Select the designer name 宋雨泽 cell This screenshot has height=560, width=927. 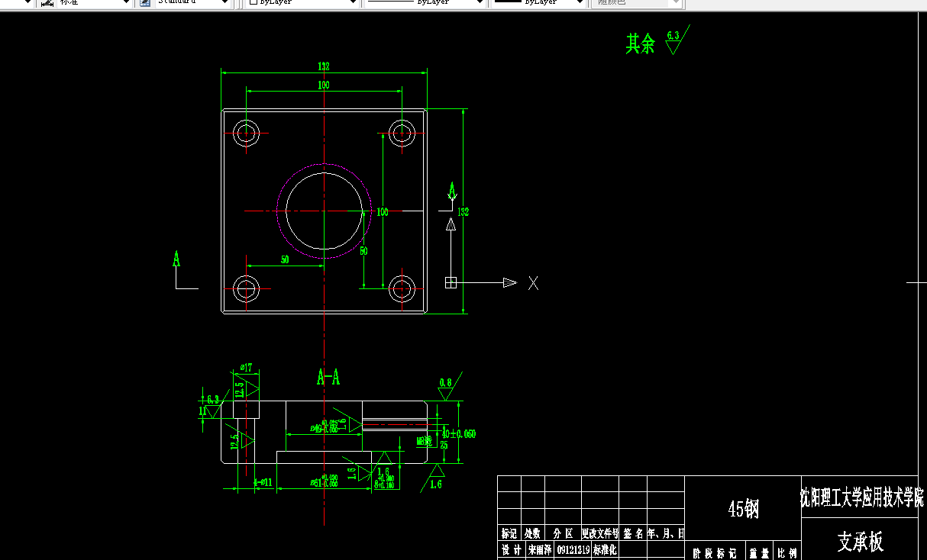tap(539, 550)
